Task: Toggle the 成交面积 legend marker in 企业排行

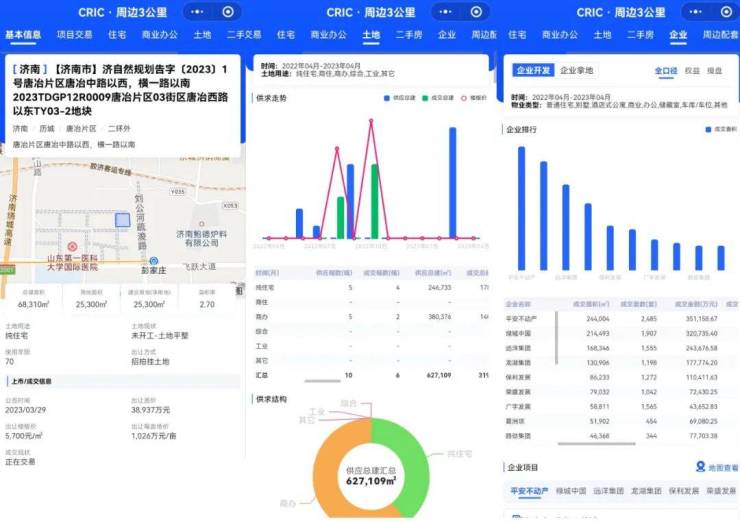Action: 708,129
